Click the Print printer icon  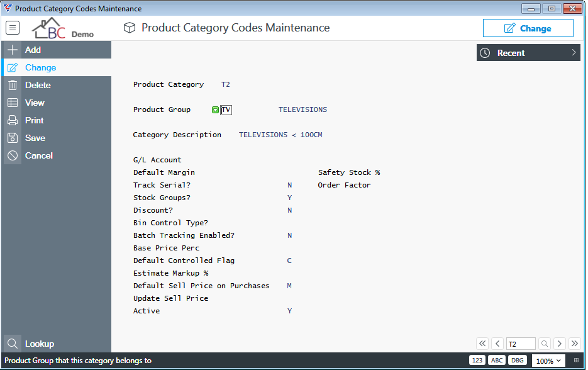(x=13, y=120)
